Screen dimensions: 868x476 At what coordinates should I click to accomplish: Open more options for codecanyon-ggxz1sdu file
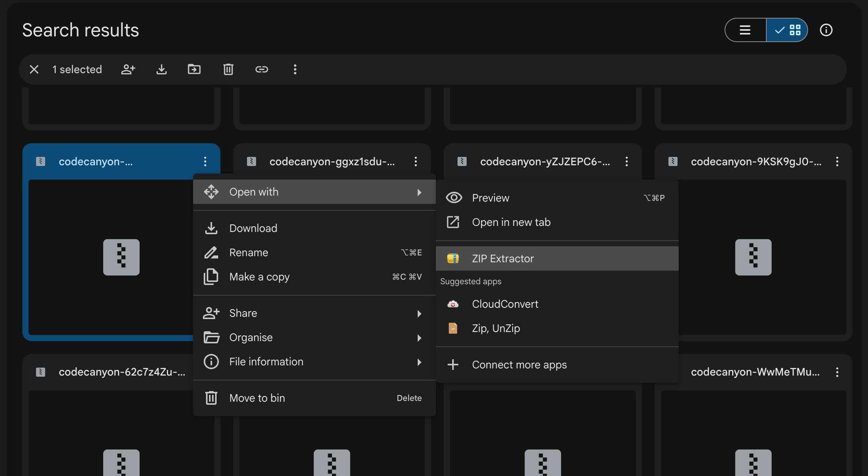pos(416,161)
